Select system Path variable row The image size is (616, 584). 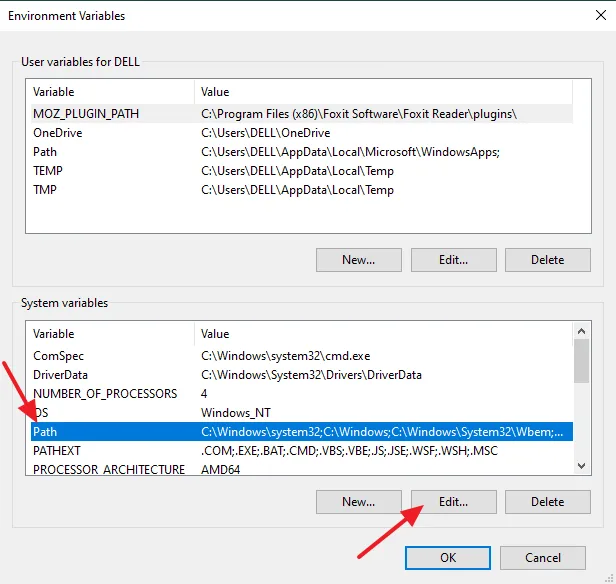(302, 432)
